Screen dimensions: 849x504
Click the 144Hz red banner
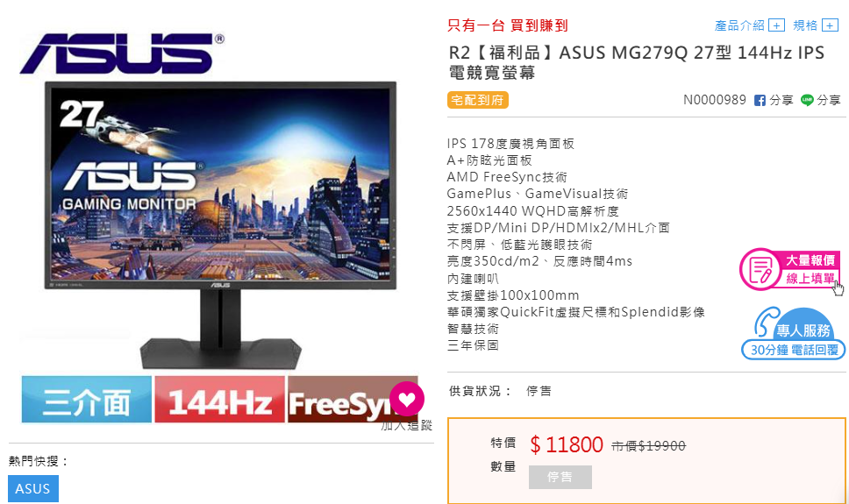219,400
